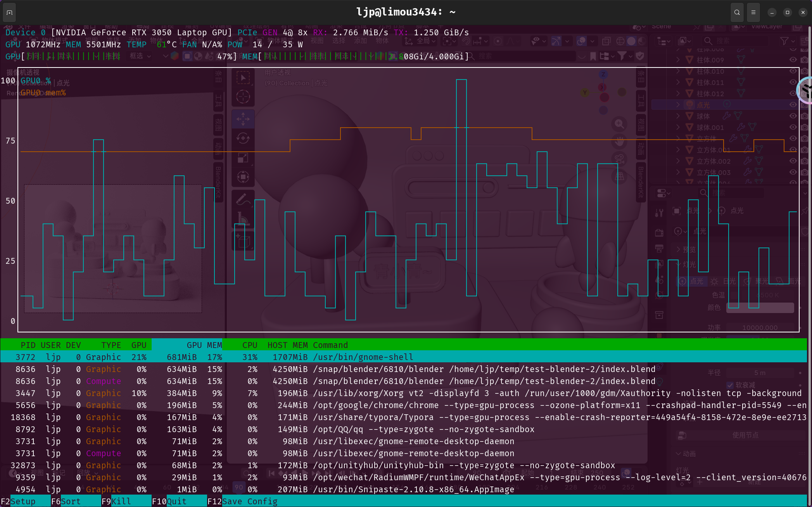The width and height of the screenshot is (812, 507).
Task: Click the floating round icon on the right edge
Action: click(806, 90)
